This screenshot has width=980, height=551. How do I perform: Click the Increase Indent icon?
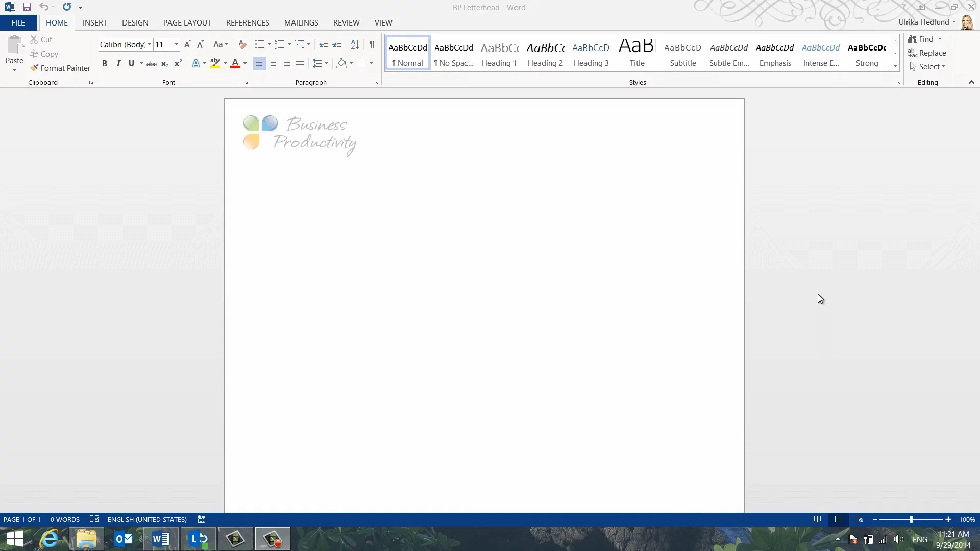tap(337, 44)
